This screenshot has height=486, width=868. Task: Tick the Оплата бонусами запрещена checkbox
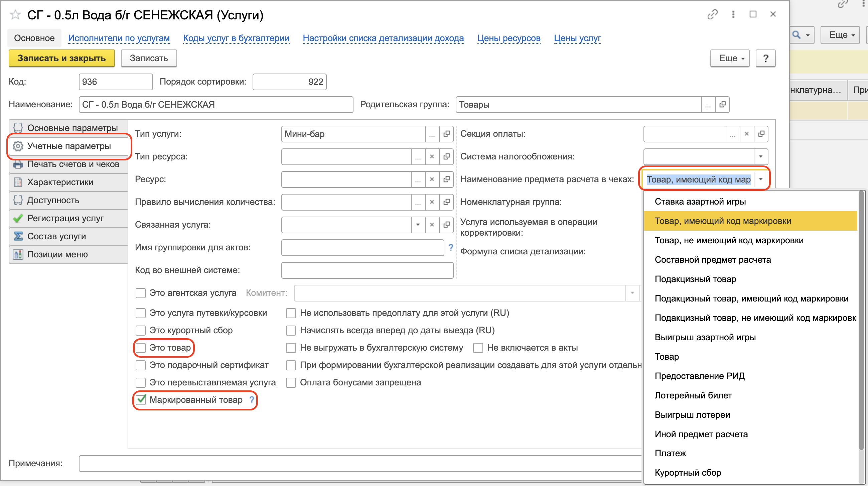pyautogui.click(x=291, y=383)
